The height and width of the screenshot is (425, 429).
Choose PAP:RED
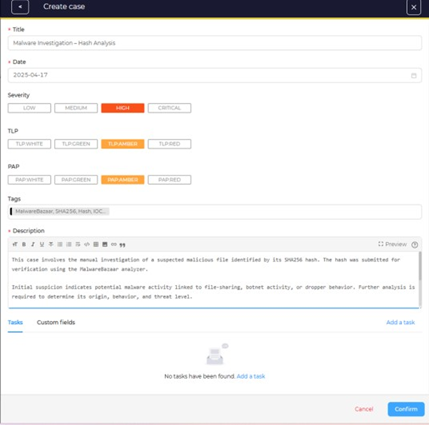point(169,180)
